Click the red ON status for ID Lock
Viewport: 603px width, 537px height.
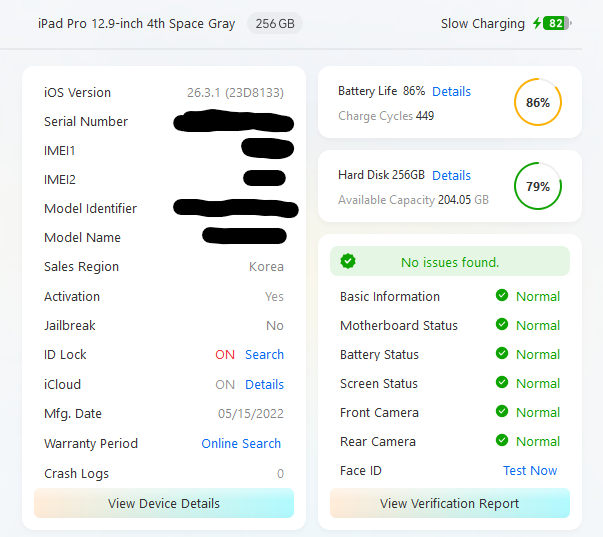pyautogui.click(x=225, y=354)
